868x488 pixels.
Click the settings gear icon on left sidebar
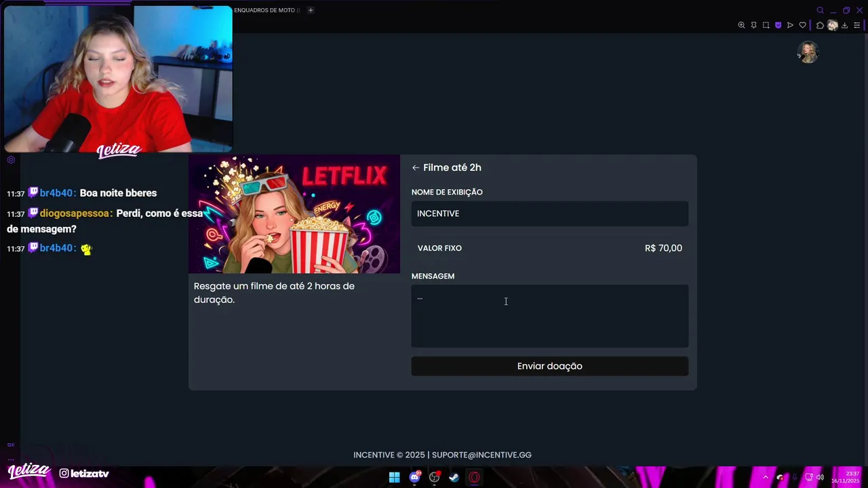point(11,160)
